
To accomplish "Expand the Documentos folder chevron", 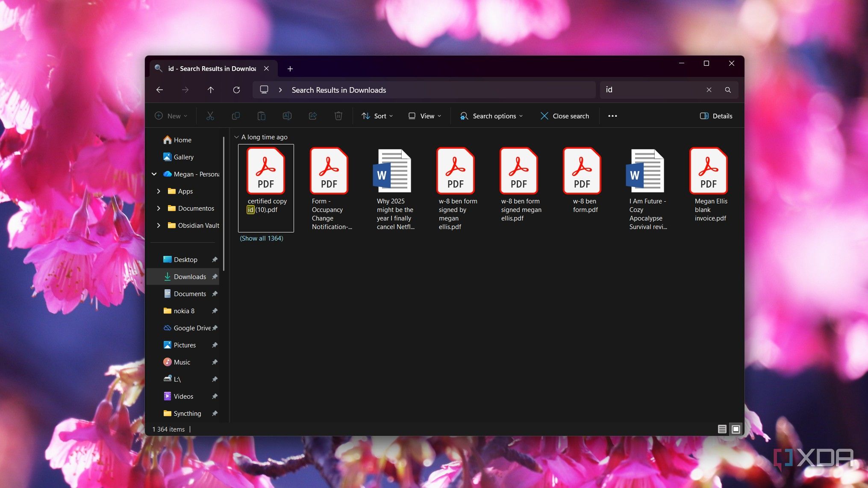I will pos(159,208).
